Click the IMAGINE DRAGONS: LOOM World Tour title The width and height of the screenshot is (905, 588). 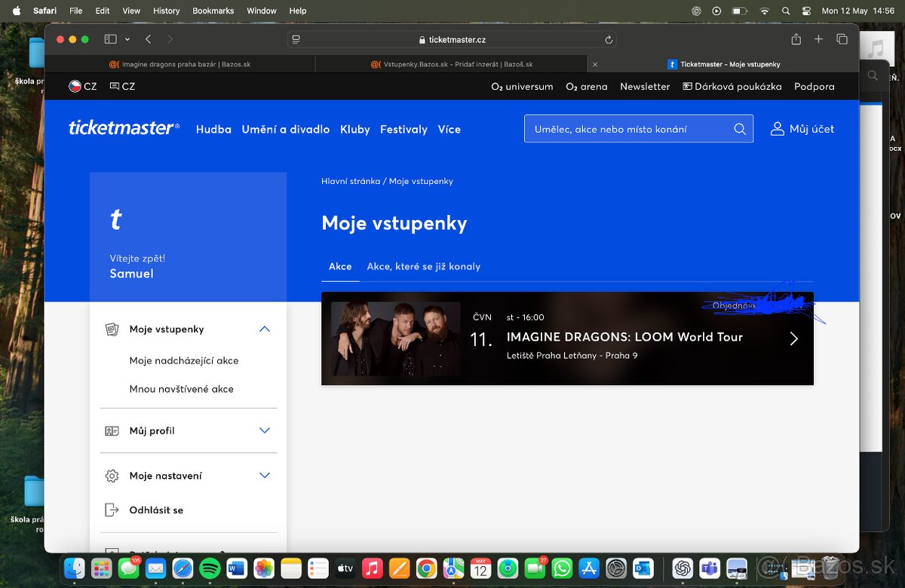click(x=624, y=337)
